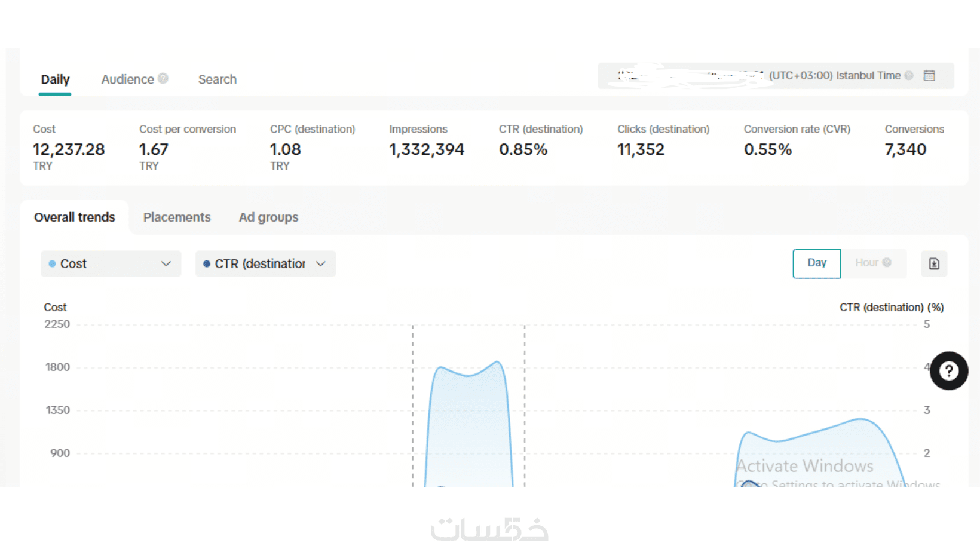The image size is (980, 552).
Task: Open the Placements tab
Action: pos(177,217)
